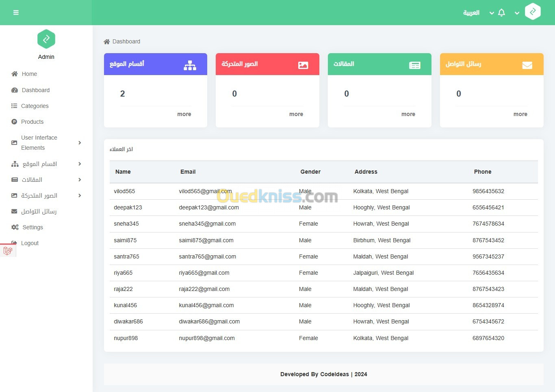Image resolution: width=555 pixels, height=392 pixels.
Task: Open the notification bell icon
Action: (x=501, y=13)
